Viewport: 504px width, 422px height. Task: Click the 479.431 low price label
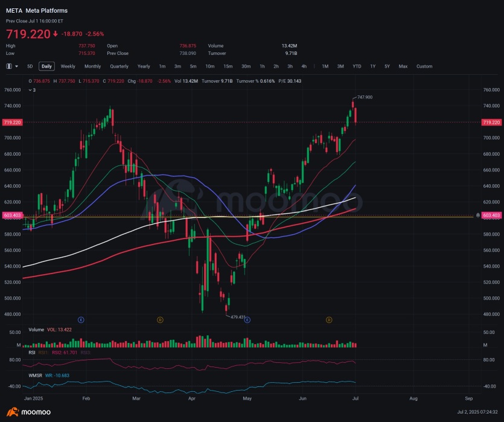(238, 317)
